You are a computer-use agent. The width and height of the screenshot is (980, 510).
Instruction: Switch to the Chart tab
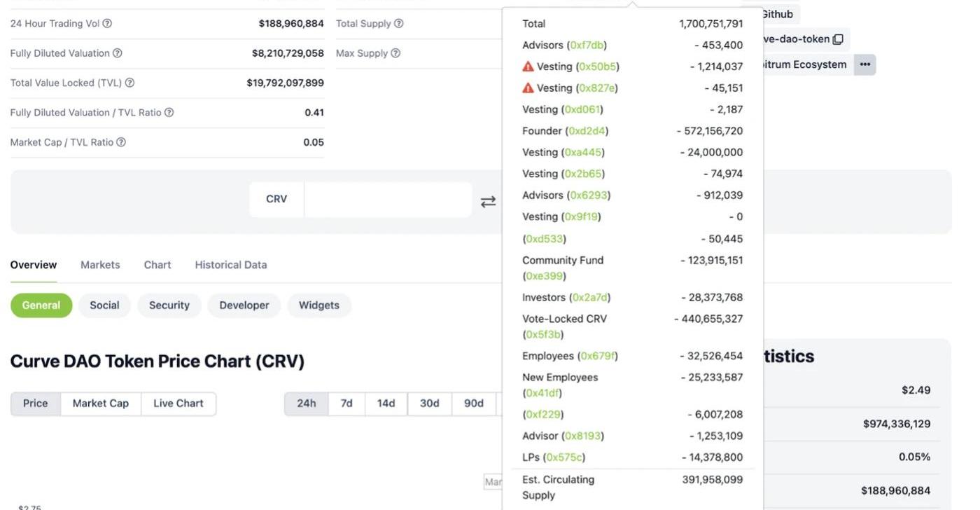157,265
